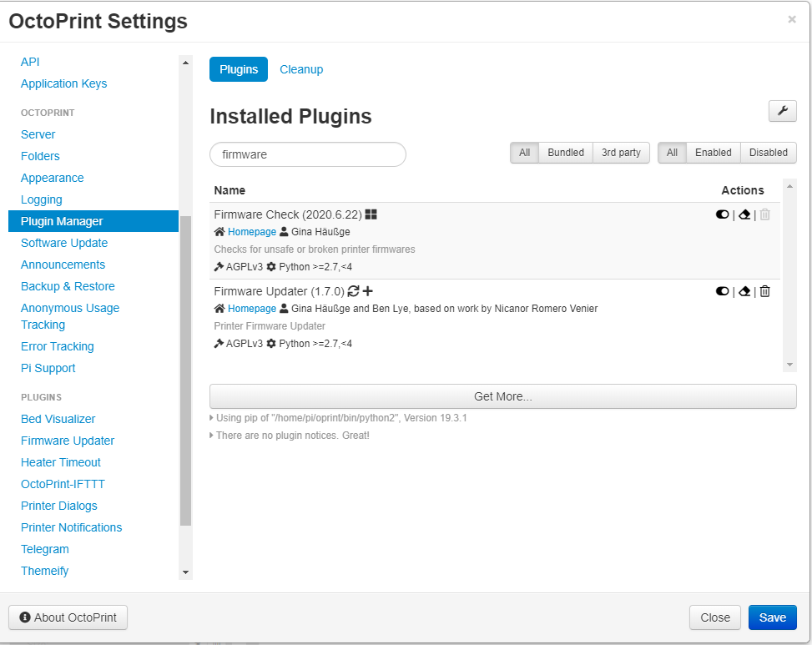
Task: Filter plugins by 3rd party
Action: [x=621, y=153]
